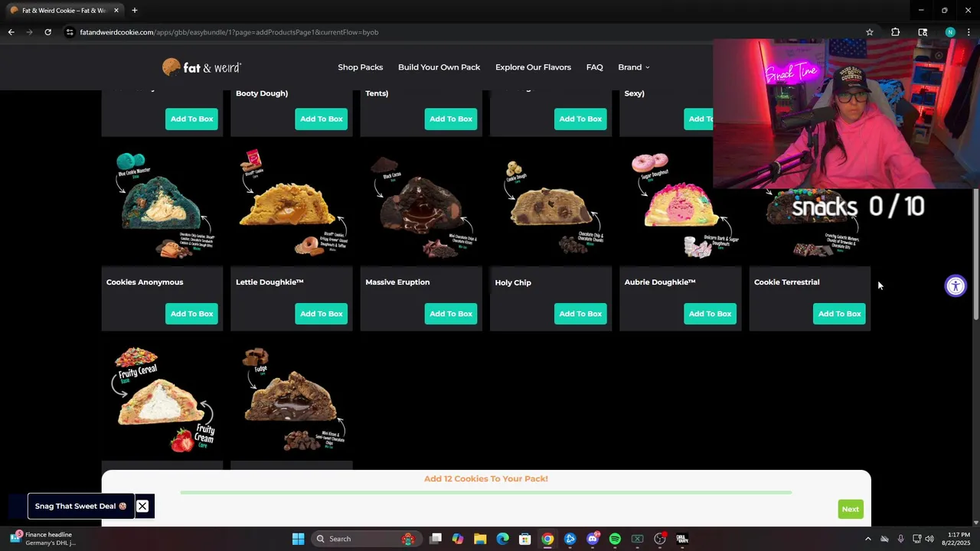Show hidden system tray icons
Viewport: 980px width, 551px height.
(x=867, y=539)
